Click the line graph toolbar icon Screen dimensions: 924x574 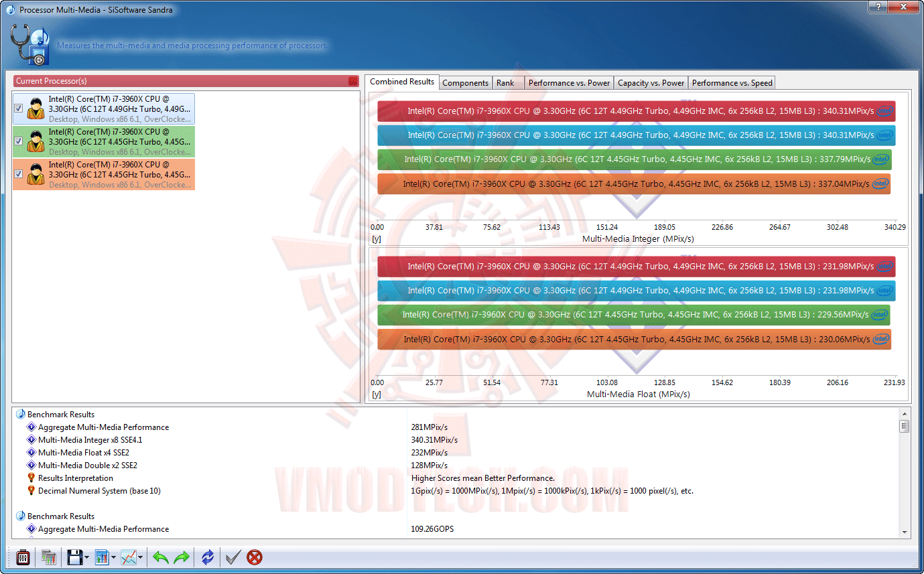[129, 557]
